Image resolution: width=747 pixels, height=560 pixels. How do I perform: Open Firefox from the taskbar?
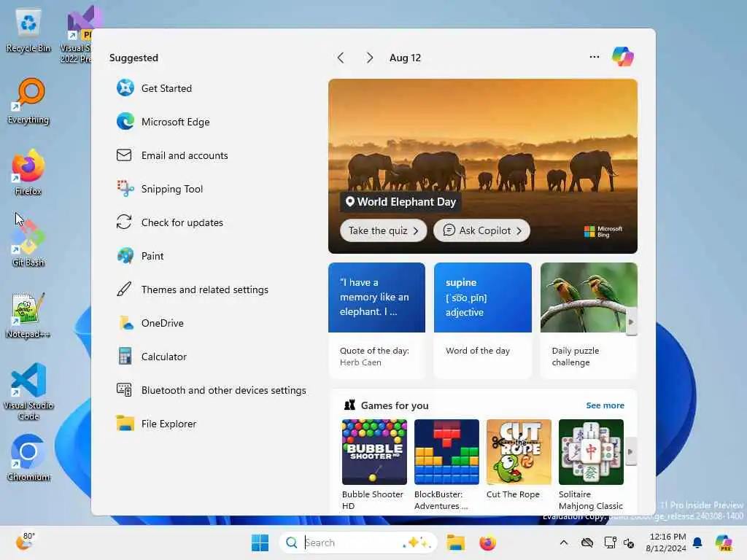(487, 542)
